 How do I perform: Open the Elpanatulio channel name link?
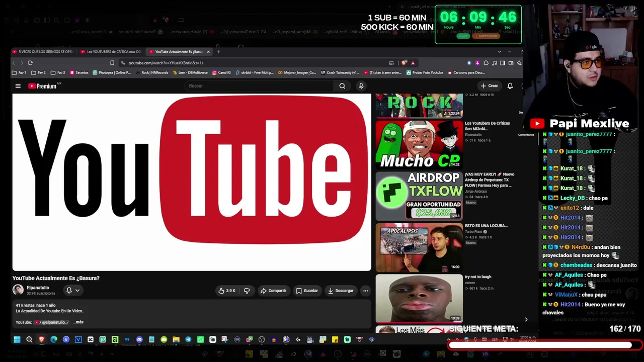(x=38, y=288)
